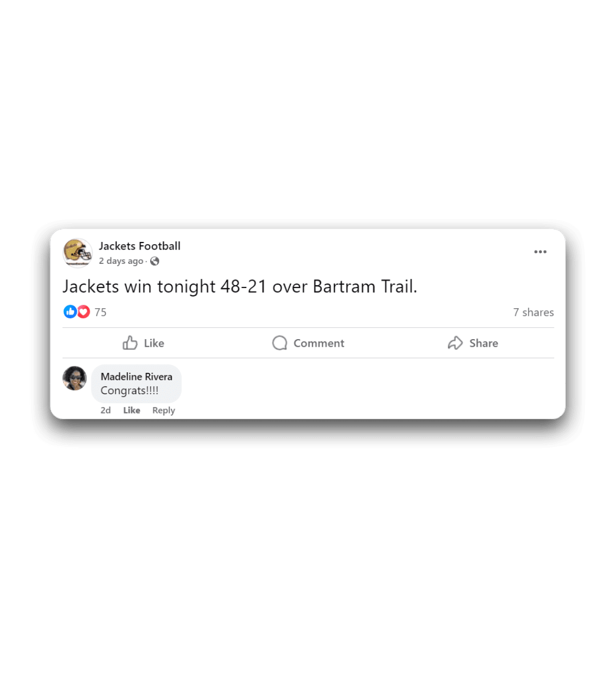This screenshot has width=616, height=688.
Task: Open the 2 days ago timestamp
Action: [x=121, y=261]
